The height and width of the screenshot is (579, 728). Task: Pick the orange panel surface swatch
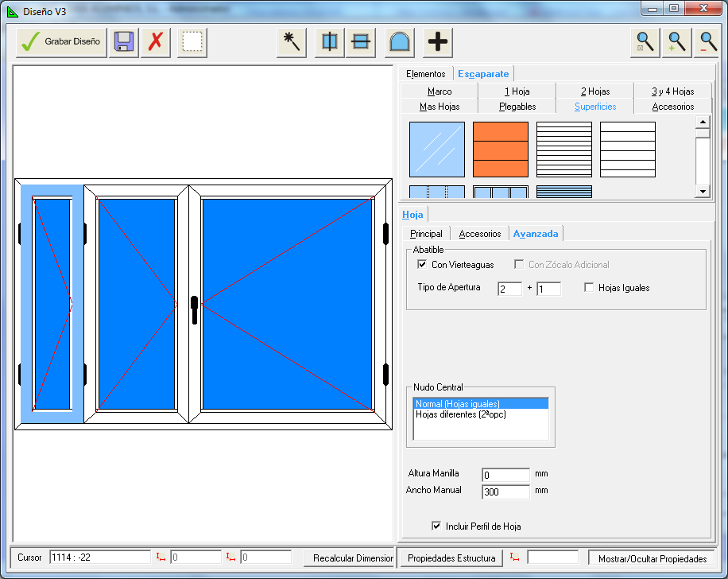click(501, 149)
